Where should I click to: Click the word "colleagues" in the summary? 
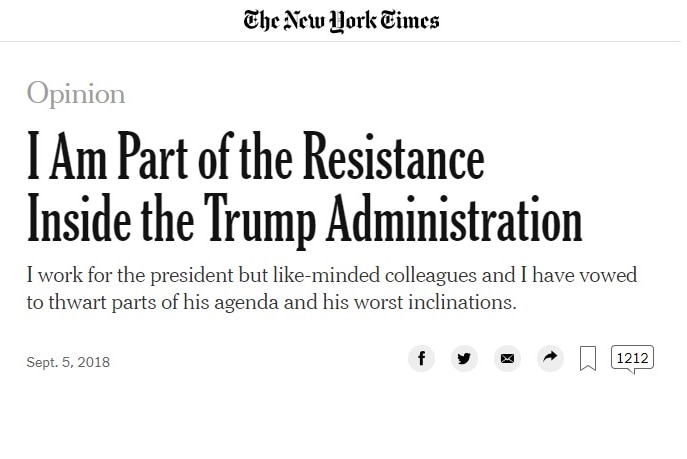tap(431, 276)
